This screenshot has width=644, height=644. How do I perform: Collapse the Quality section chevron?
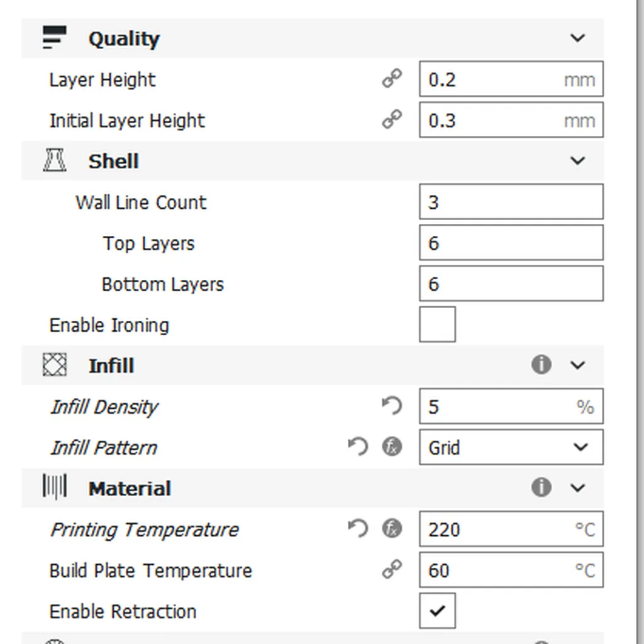(577, 38)
